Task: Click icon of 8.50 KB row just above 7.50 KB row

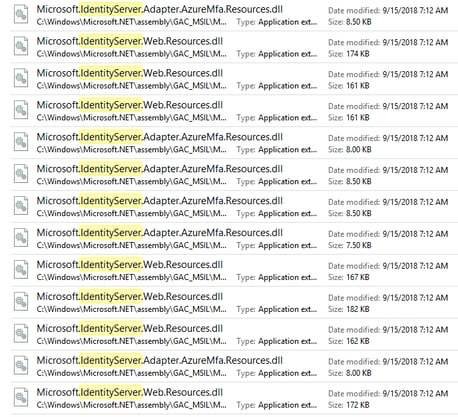Action: click(21, 207)
